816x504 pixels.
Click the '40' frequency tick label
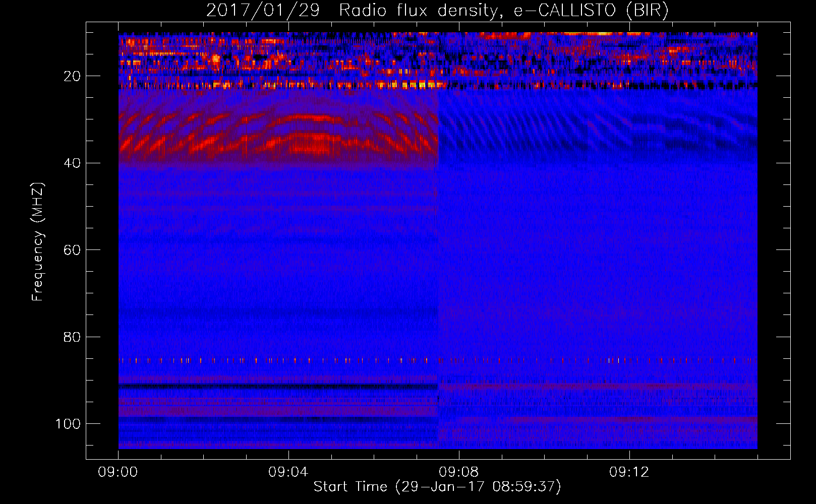72,163
